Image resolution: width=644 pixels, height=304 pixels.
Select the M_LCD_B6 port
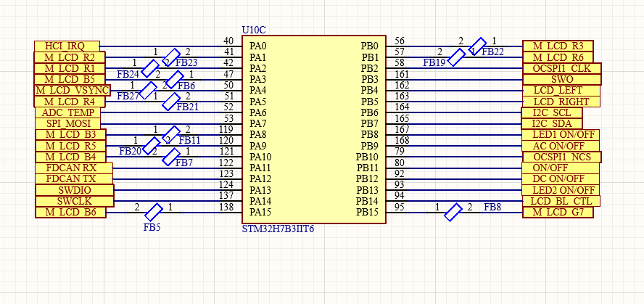pyautogui.click(x=70, y=213)
